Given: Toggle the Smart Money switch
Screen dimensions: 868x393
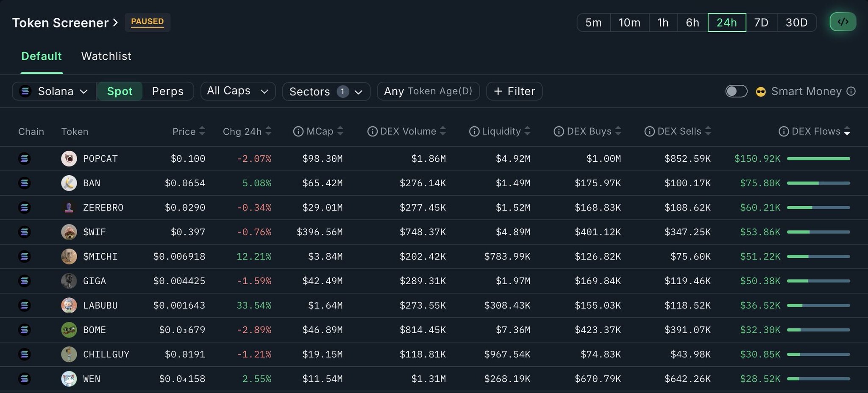Looking at the screenshot, I should pos(736,91).
